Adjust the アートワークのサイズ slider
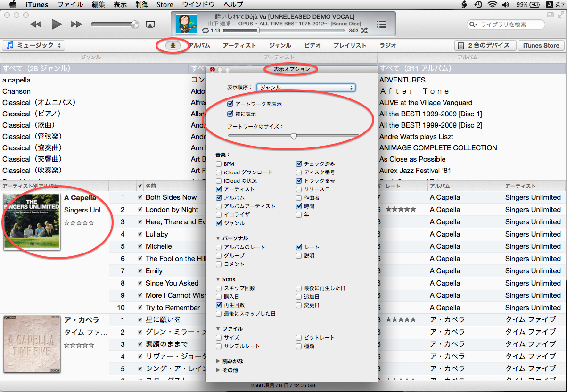567x392 pixels. (294, 137)
